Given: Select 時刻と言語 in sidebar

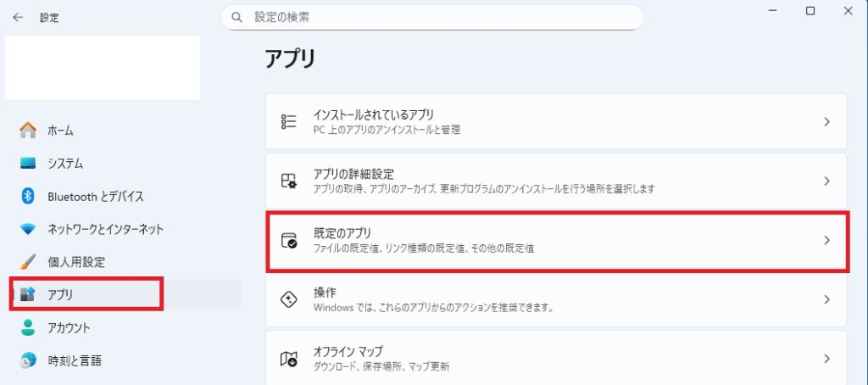Looking at the screenshot, I should (74, 360).
